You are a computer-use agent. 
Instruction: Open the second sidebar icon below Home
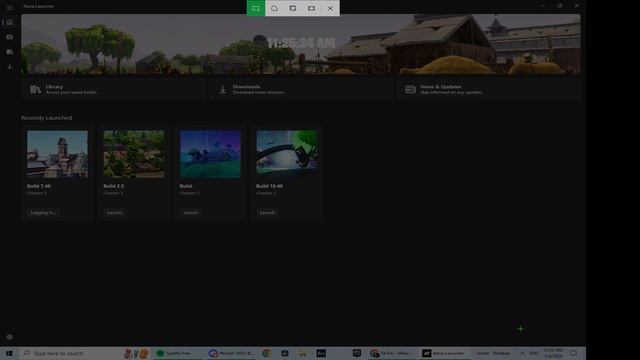(10, 37)
